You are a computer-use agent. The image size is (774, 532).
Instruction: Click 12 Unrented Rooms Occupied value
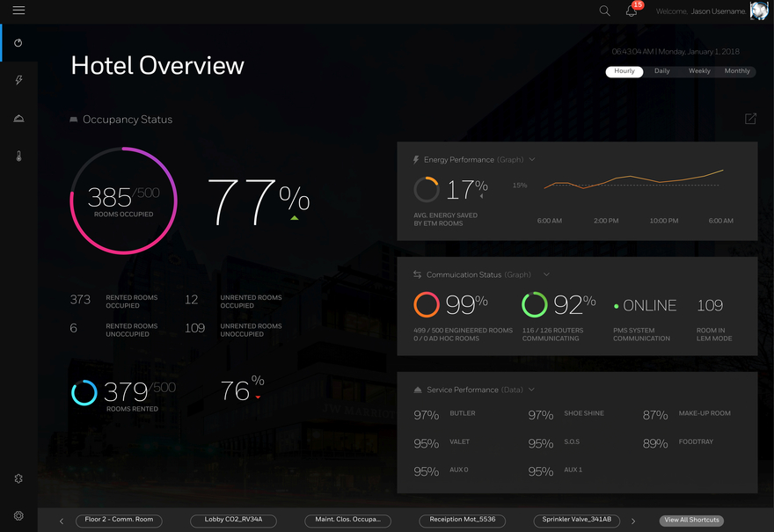tap(192, 300)
